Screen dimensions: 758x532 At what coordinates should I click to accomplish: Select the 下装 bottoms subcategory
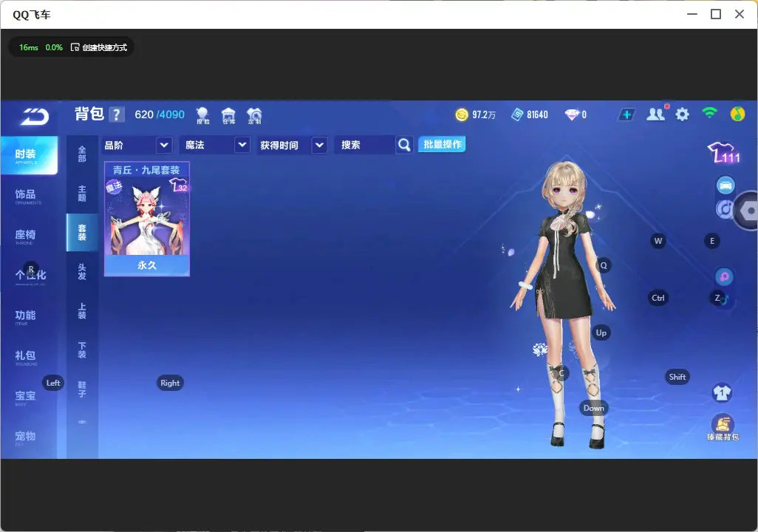point(82,350)
